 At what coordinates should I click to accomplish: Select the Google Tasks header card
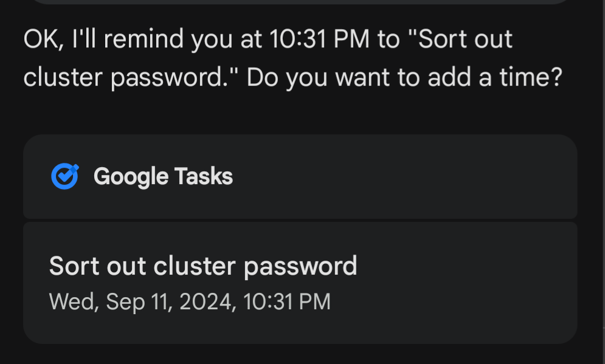(300, 177)
